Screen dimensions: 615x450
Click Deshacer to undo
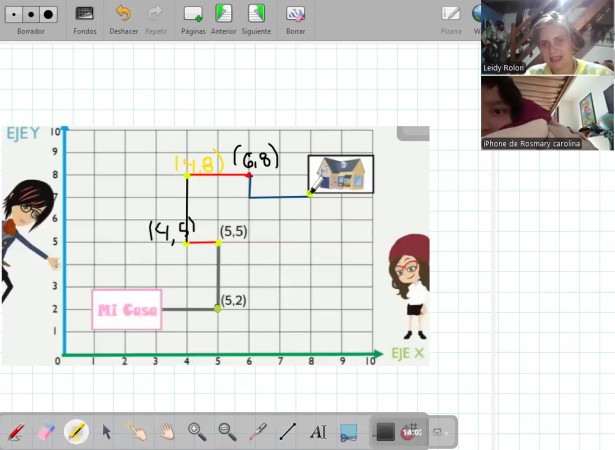124,20
